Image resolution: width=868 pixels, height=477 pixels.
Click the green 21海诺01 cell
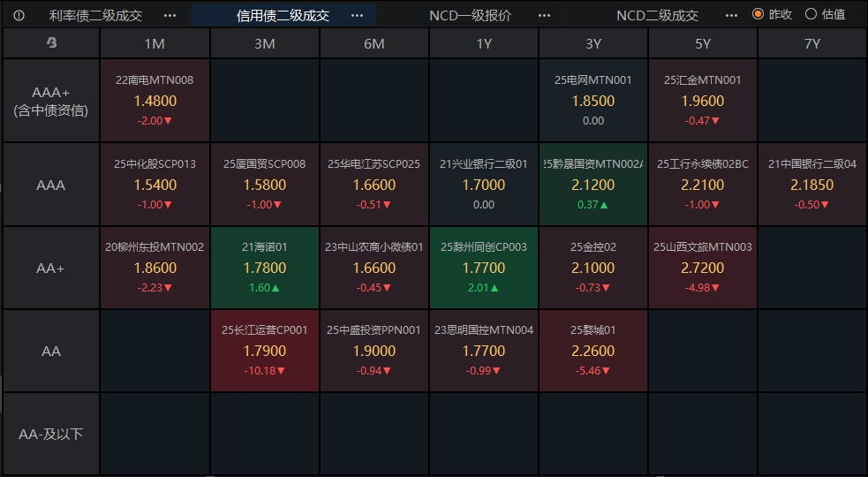265,267
